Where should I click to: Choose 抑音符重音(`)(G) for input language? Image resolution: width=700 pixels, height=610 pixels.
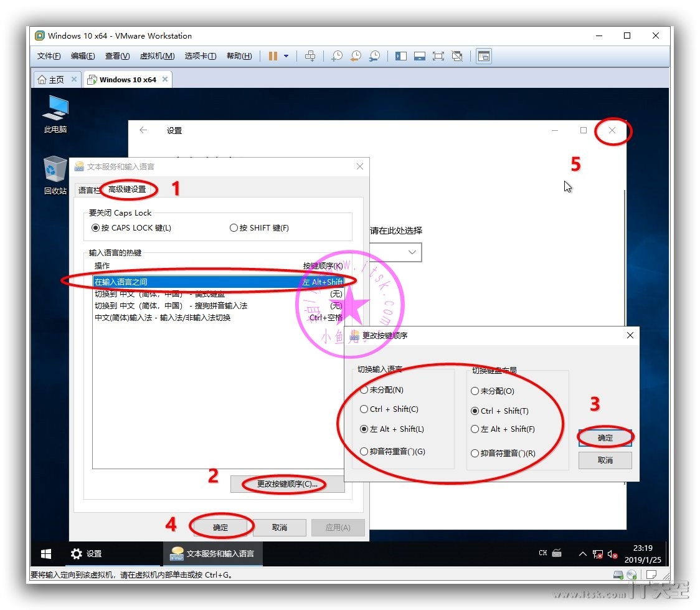(x=393, y=452)
